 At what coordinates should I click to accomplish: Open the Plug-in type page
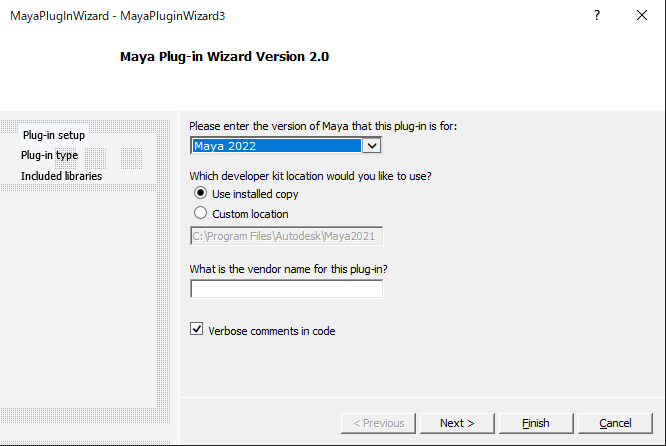click(49, 155)
